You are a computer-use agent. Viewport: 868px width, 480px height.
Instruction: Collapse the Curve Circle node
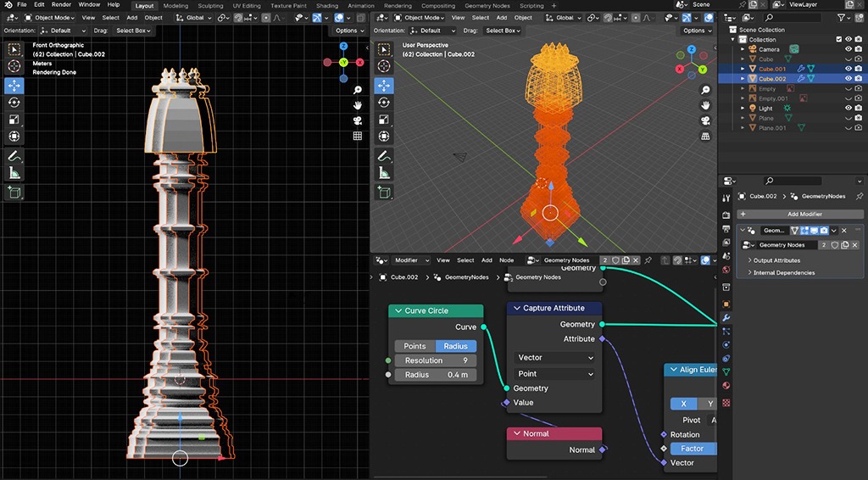coord(398,310)
